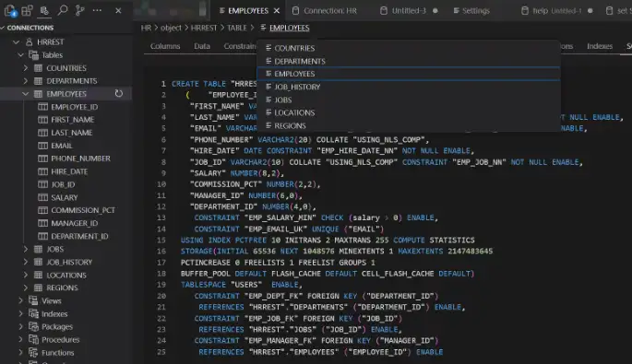Screen dimensions: 632x364
Task: Select the MANAGER_ID column in the tree
Action: (75, 223)
